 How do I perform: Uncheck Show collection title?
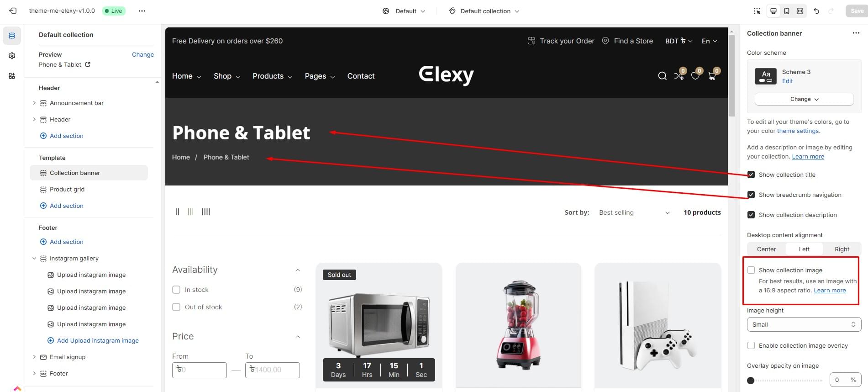(x=751, y=175)
